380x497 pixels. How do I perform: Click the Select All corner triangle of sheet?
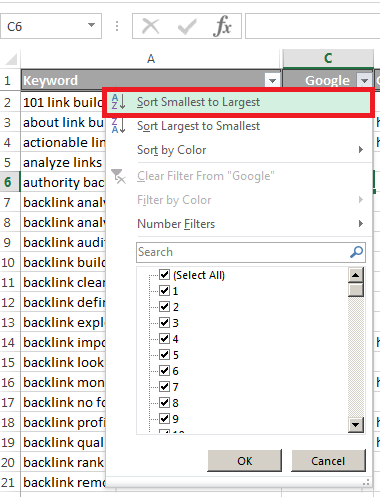pyautogui.click(x=11, y=59)
